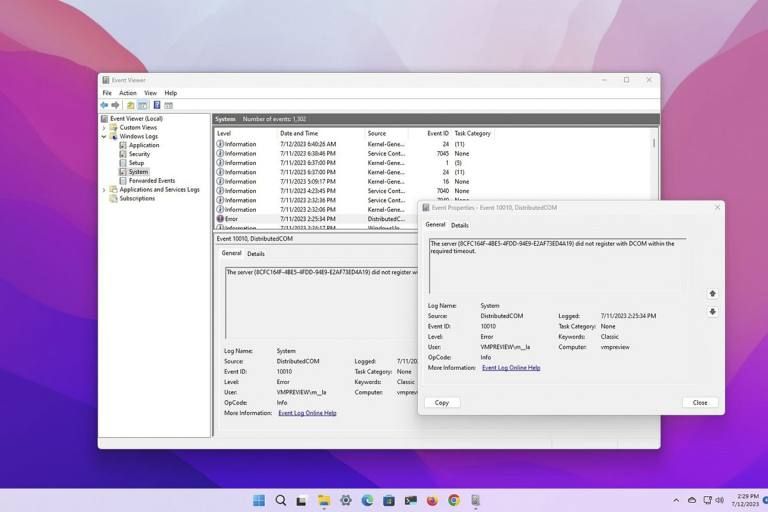The width and height of the screenshot is (768, 512).
Task: Expand Applications and Services Logs node
Action: pyautogui.click(x=104, y=190)
